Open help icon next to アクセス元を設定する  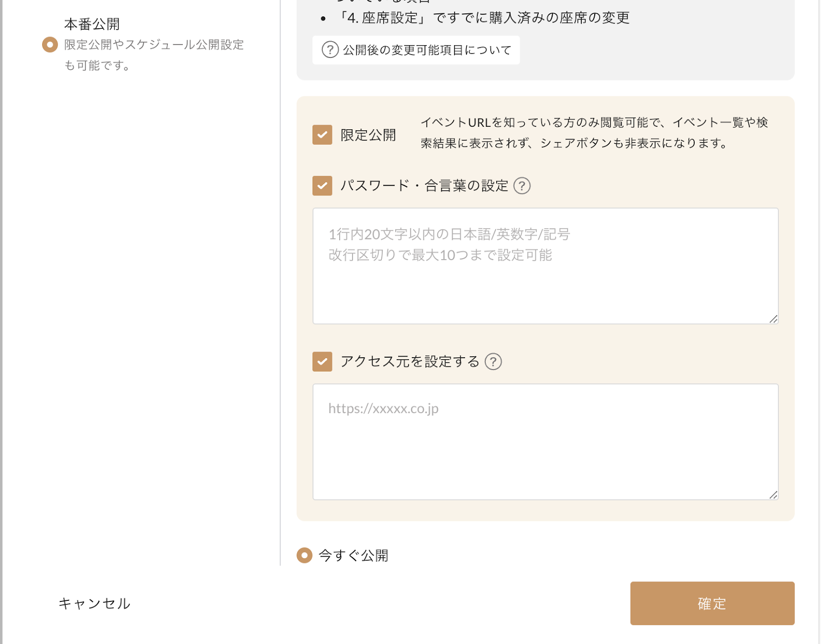click(x=494, y=362)
